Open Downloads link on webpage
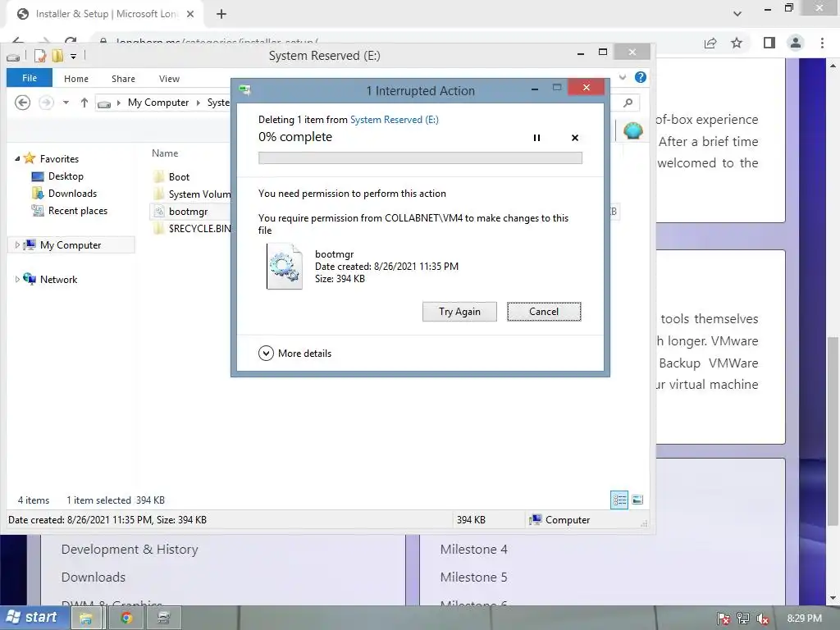This screenshot has width=840, height=630. coord(94,577)
